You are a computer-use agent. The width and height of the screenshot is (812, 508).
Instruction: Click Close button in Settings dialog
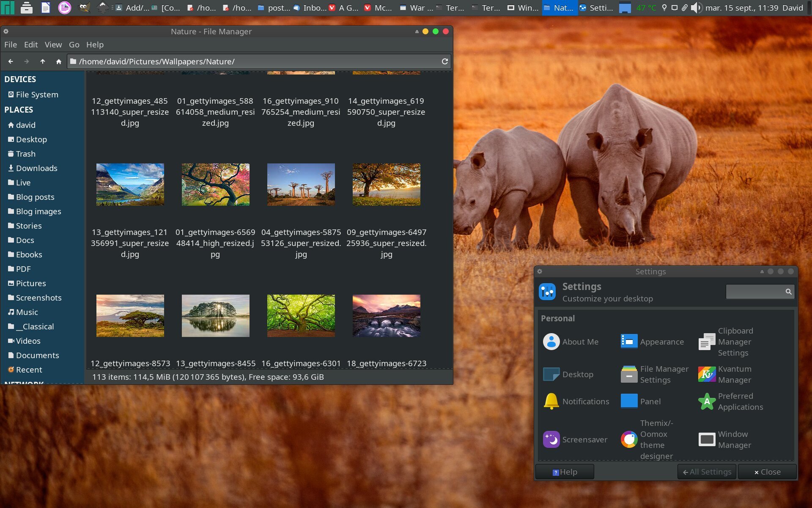(767, 472)
